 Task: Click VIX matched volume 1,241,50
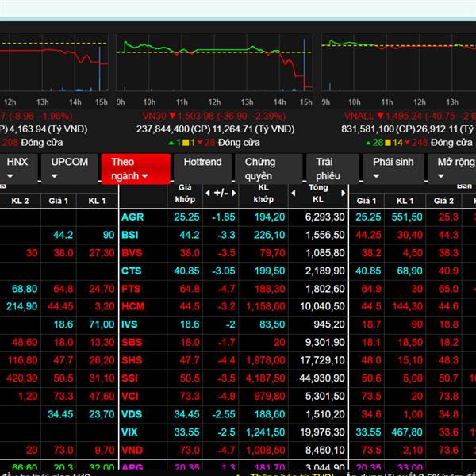[x=266, y=432]
